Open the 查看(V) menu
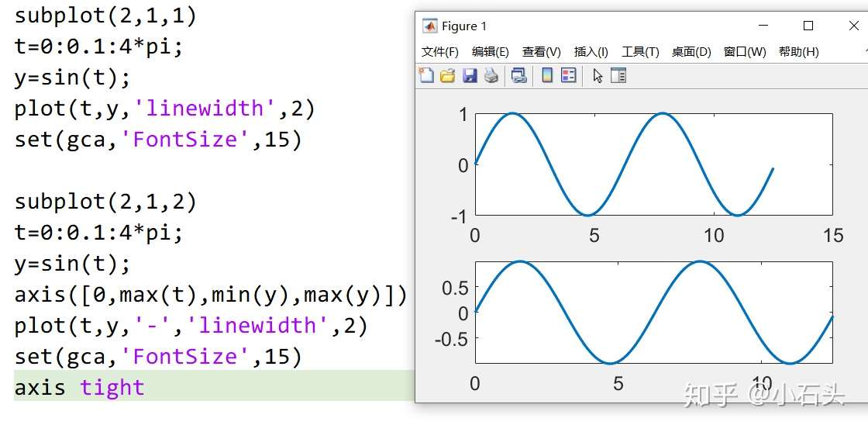The height and width of the screenshot is (432, 868). point(542,52)
